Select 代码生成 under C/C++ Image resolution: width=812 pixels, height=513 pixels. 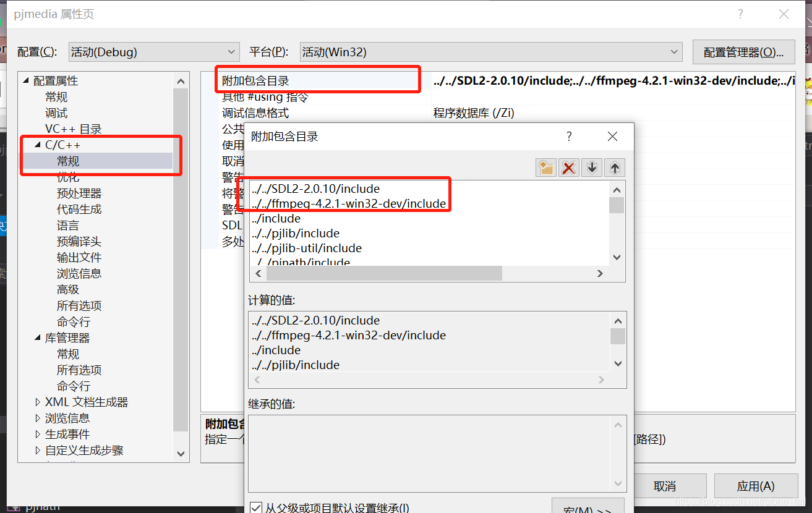[79, 210]
